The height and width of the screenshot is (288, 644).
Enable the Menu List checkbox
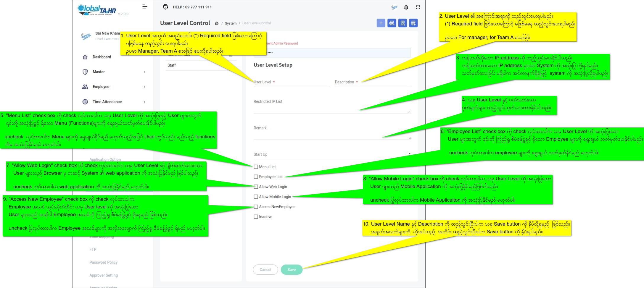click(256, 167)
